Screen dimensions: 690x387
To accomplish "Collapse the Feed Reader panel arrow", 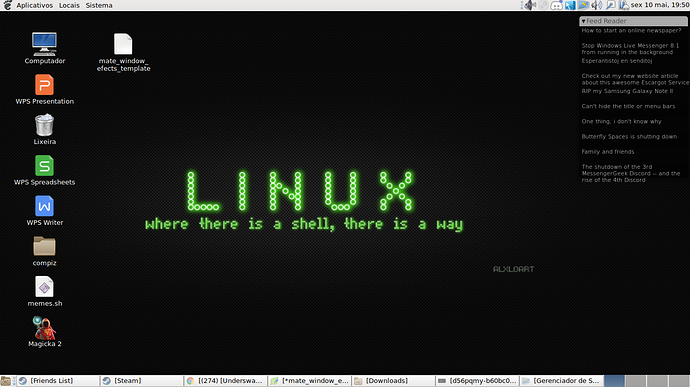I will 584,21.
